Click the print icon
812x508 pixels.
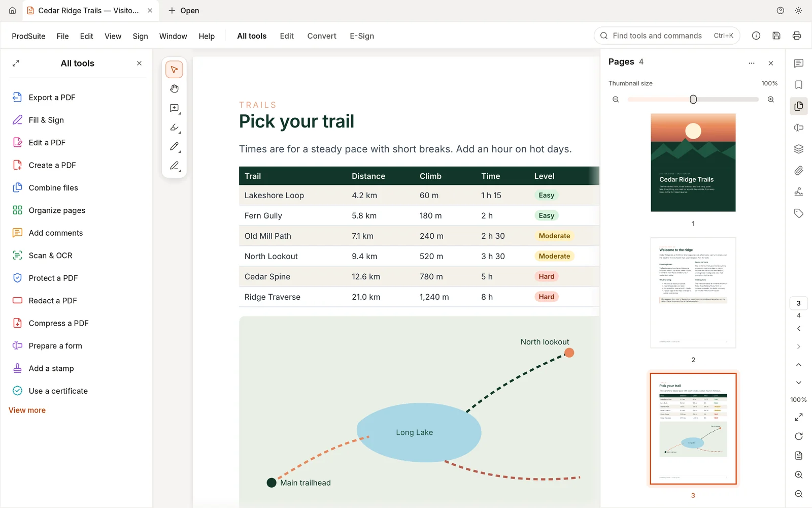point(797,36)
